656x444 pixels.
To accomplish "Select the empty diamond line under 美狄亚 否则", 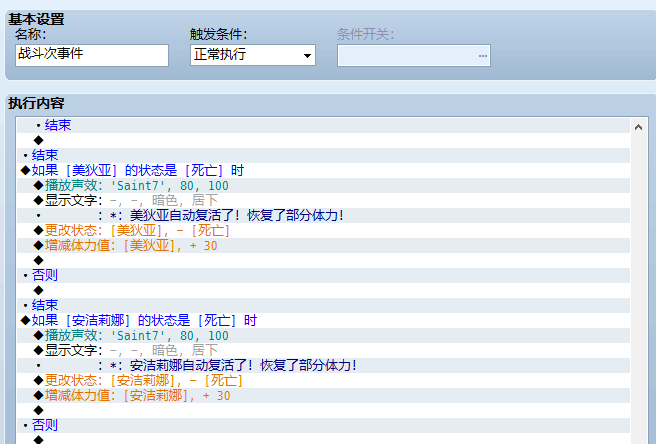I will pyautogui.click(x=323, y=291).
